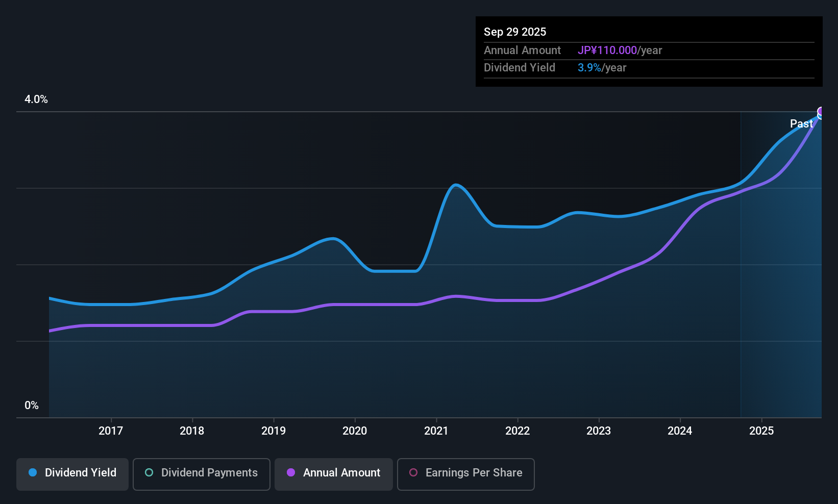Click the 2019 x-axis label
This screenshot has height=504, width=838.
coord(274,431)
